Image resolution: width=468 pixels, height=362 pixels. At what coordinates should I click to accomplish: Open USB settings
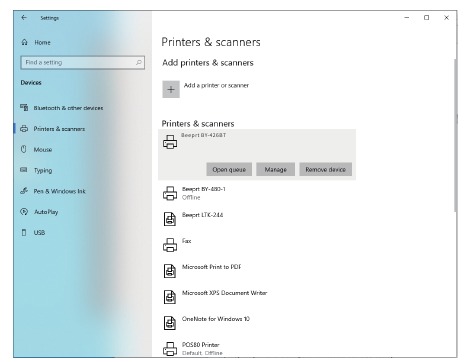click(x=39, y=232)
